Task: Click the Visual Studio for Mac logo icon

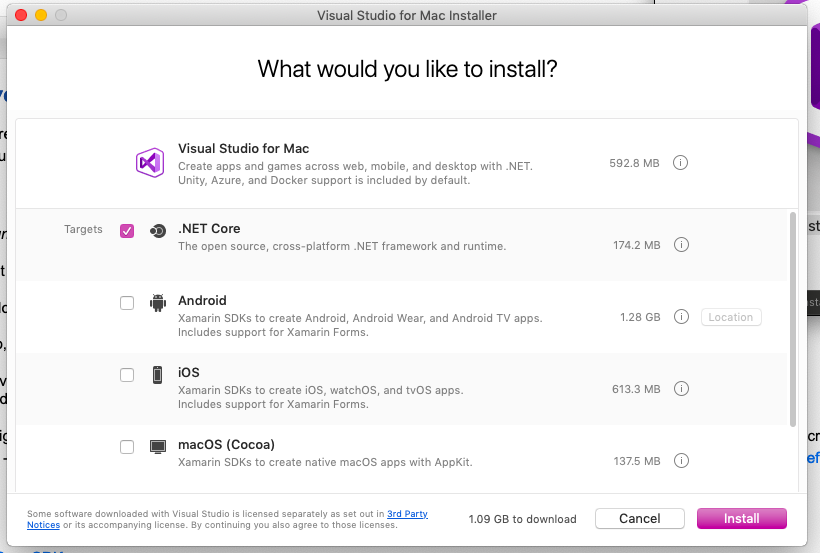Action: pos(149,162)
